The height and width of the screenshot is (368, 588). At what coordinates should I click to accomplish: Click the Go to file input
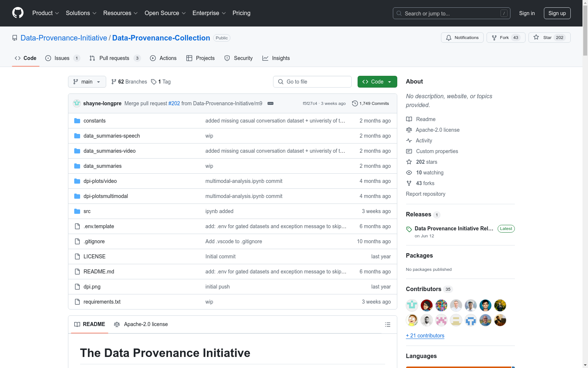[312, 82]
